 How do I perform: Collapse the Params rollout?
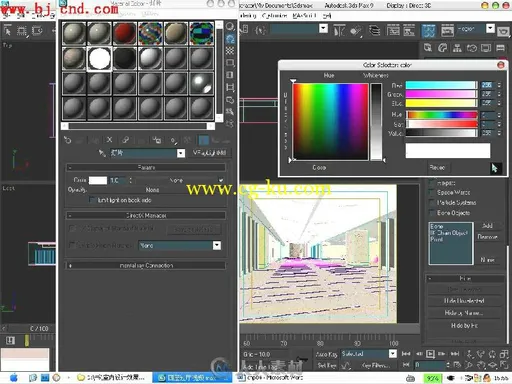click(146, 167)
